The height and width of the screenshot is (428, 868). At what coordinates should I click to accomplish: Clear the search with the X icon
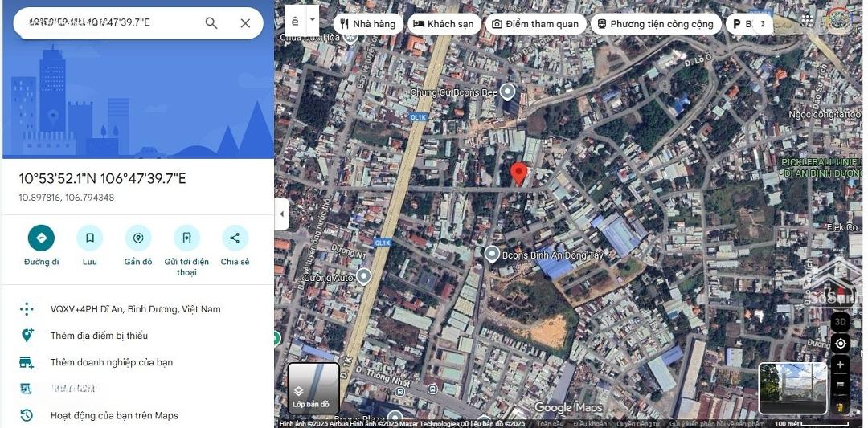pyautogui.click(x=245, y=23)
